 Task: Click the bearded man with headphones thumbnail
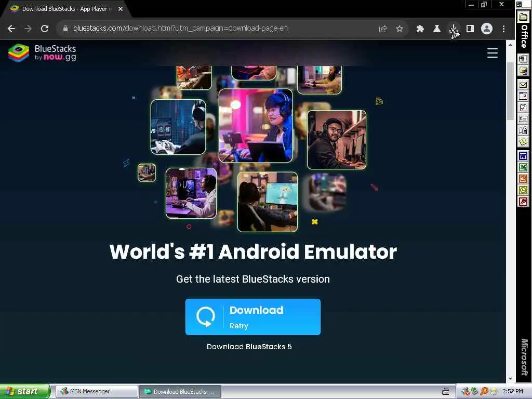point(337,139)
